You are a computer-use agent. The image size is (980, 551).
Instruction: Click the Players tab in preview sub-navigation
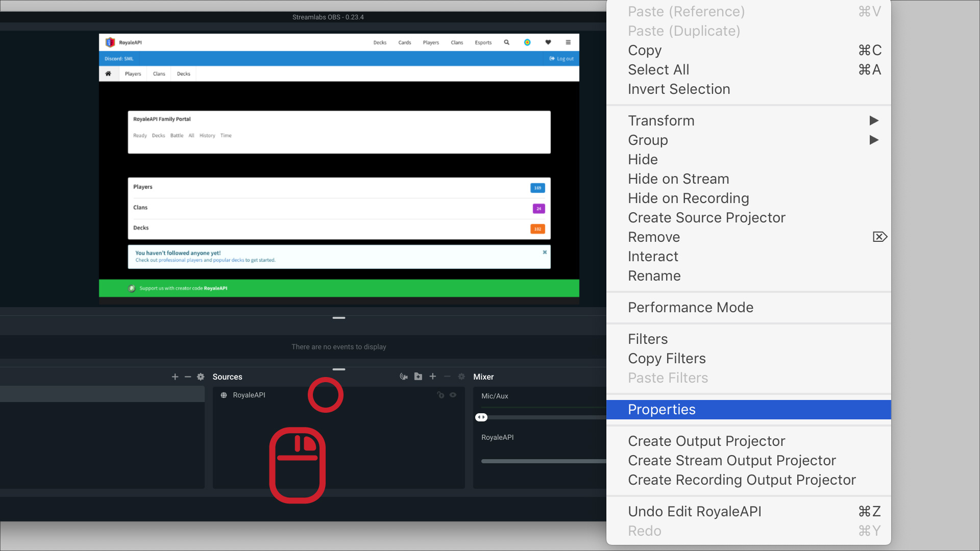point(133,73)
